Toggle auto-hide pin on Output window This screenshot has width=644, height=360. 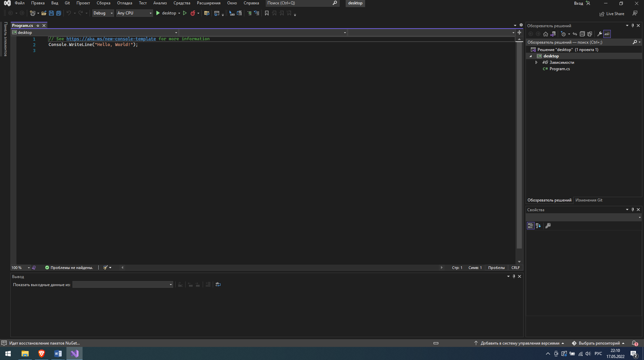[514, 276]
